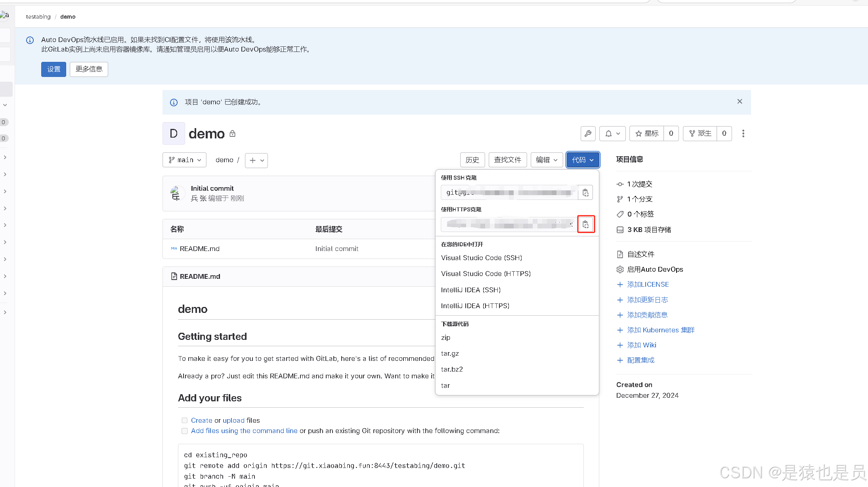Copy the HTTPS clone URL
The image size is (868, 487).
pos(585,224)
